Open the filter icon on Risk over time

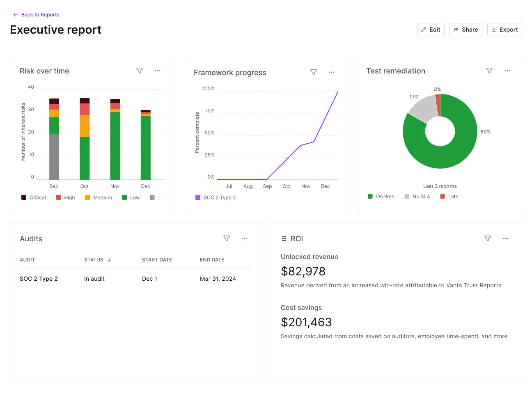(x=140, y=71)
